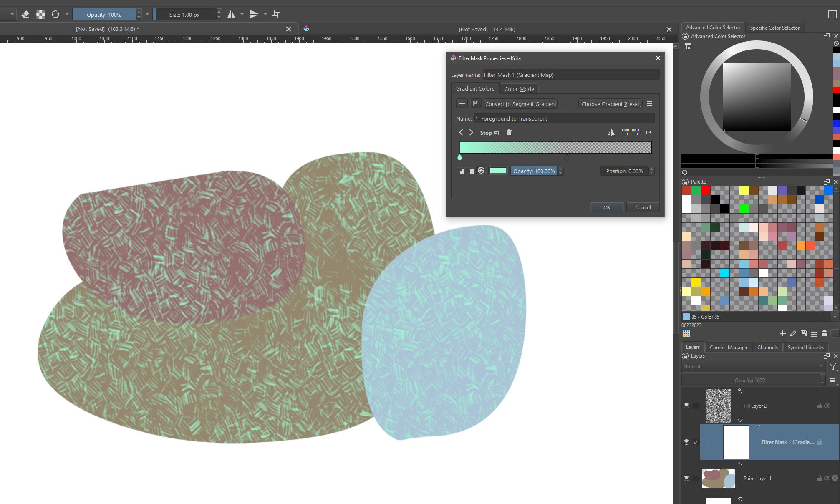The width and height of the screenshot is (840, 504).
Task: Click the crop tool icon in toolbar
Action: [x=276, y=14]
